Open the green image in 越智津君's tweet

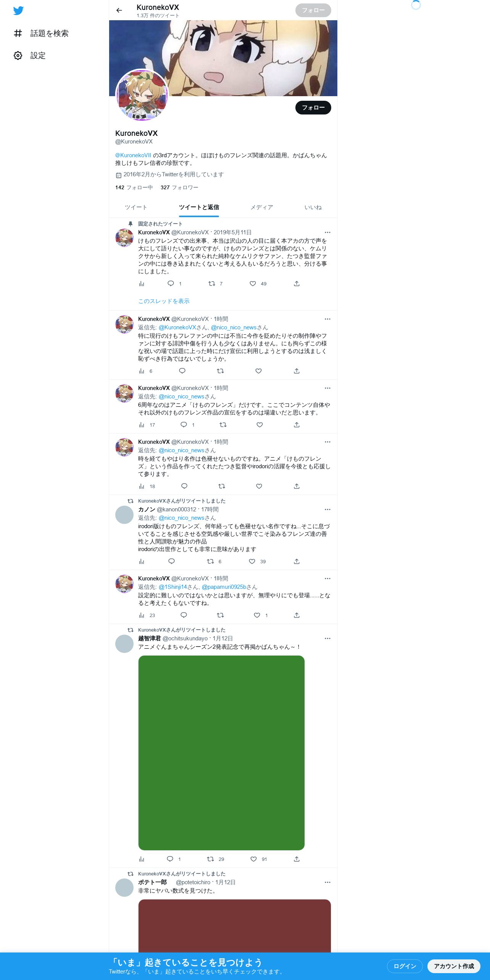point(221,753)
